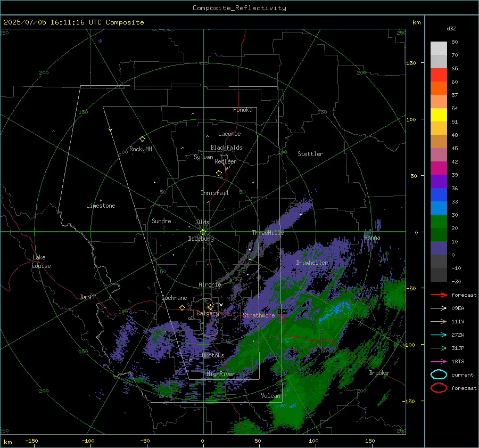Click the yellow radar site marker at Didsbury
Screen dimensions: 479x448
pyautogui.click(x=203, y=232)
